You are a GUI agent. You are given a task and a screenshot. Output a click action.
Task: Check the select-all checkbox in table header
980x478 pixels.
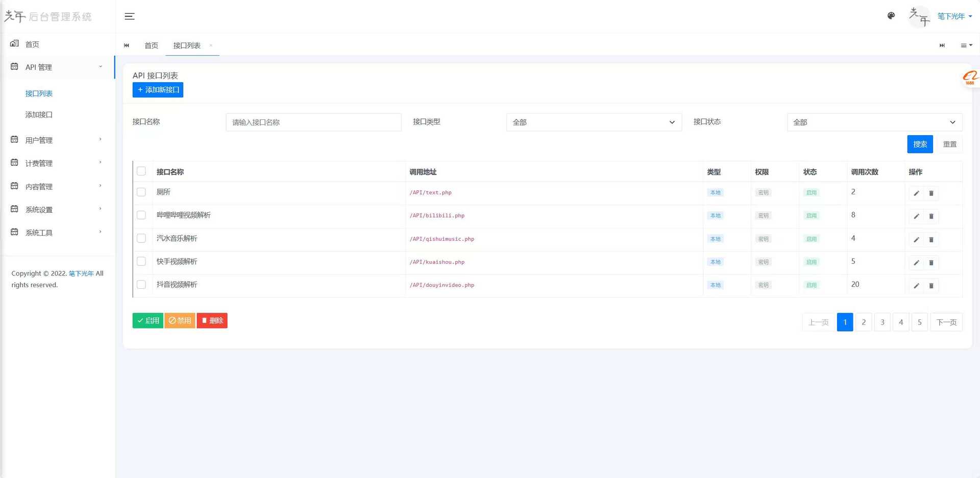(141, 171)
